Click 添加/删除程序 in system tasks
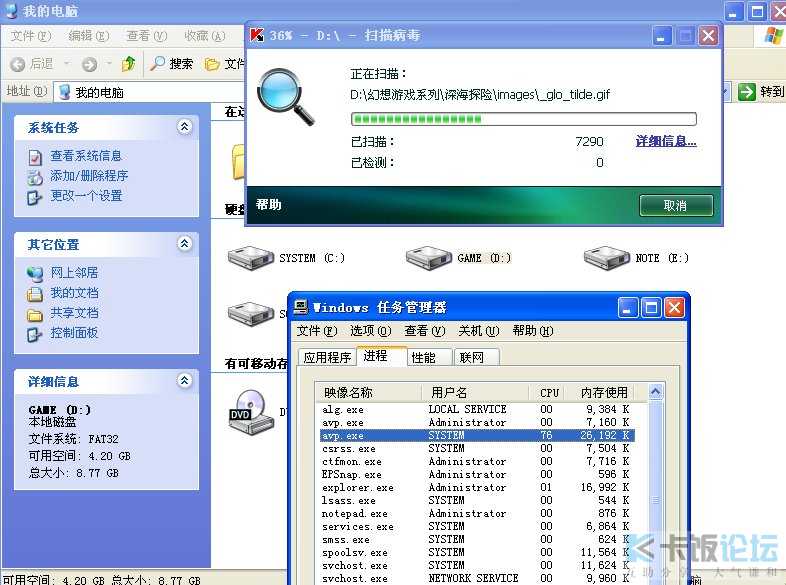The image size is (786, 585). pos(89,176)
